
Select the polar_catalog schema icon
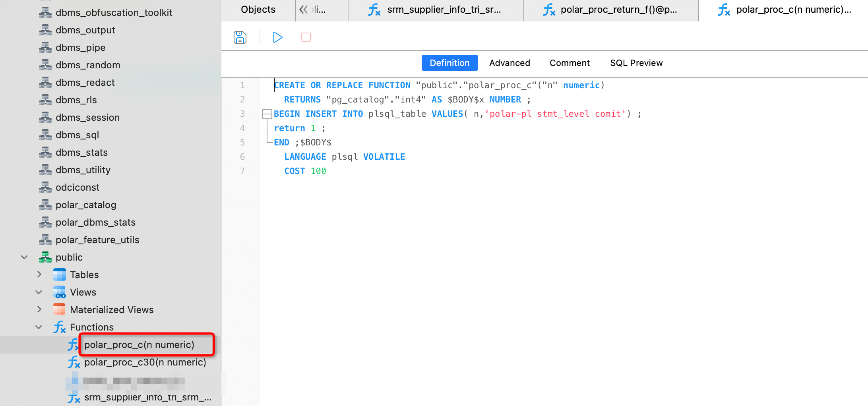click(45, 205)
